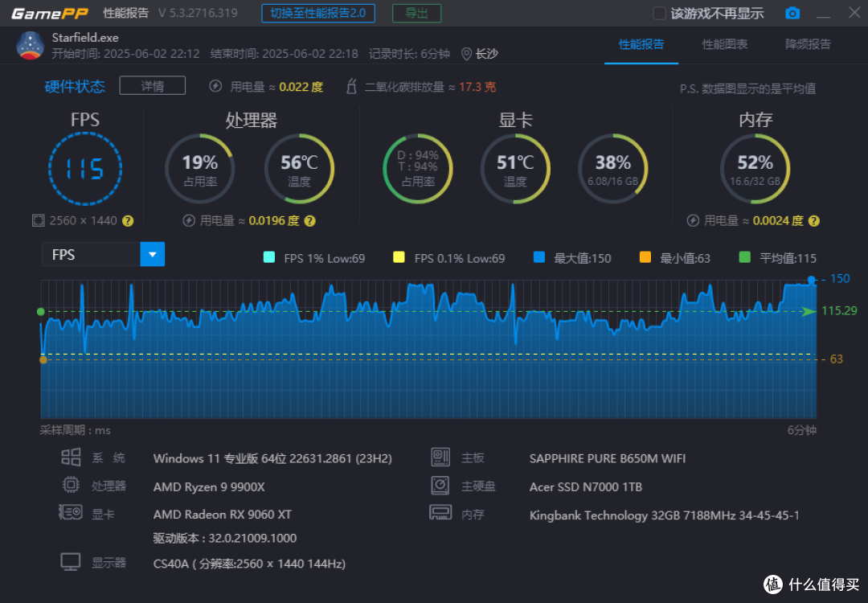This screenshot has width=868, height=603.
Task: Open help next to processor 0.0196 度
Action: 310,221
